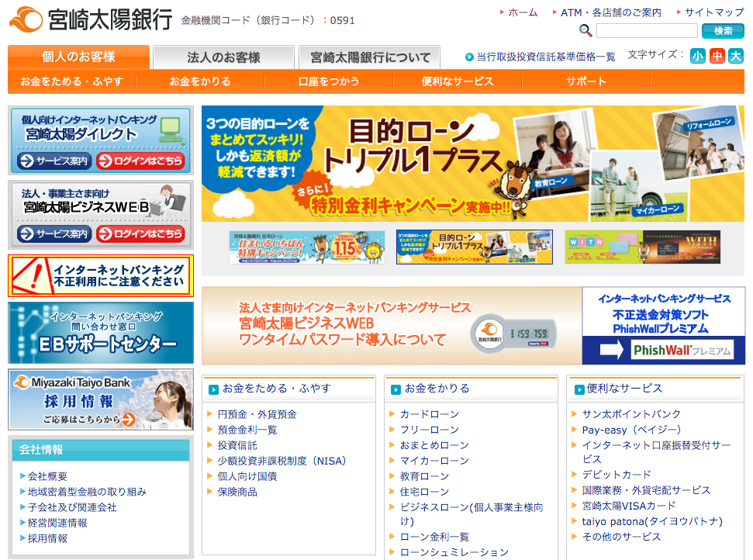
Task: Click arrow icon beside お金をためる・ふやす heading
Action: (x=214, y=389)
